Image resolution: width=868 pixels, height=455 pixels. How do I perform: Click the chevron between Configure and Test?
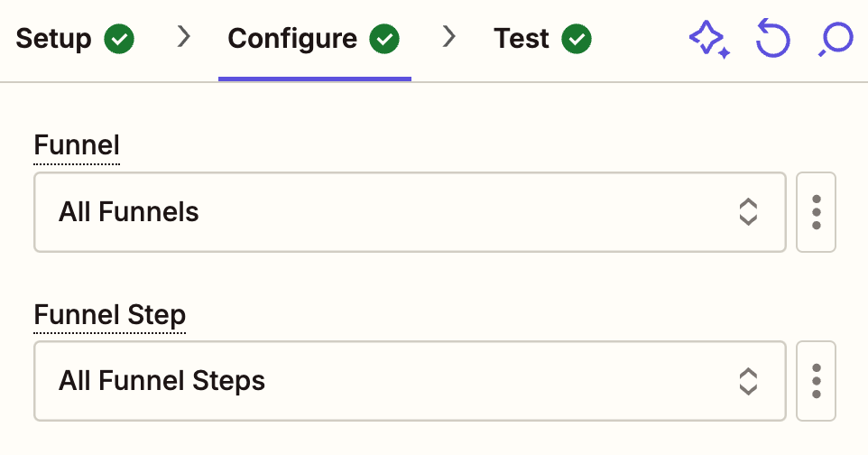[449, 38]
